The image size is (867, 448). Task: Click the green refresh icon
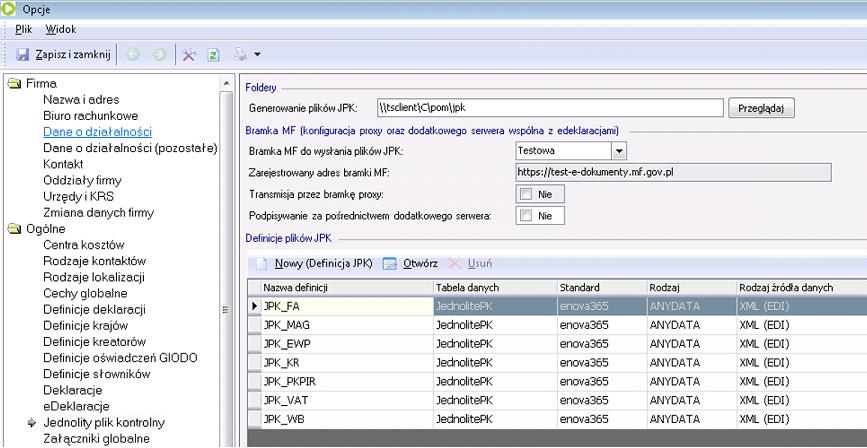click(213, 55)
